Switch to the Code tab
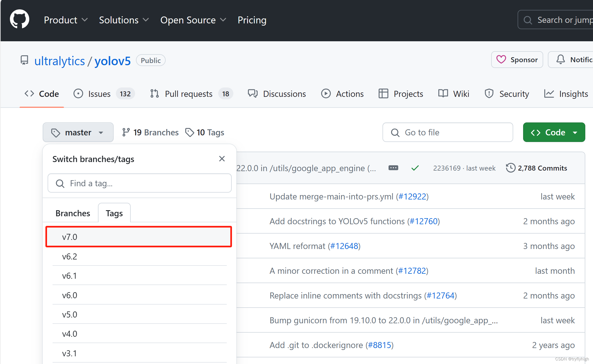Viewport: 593px width, 364px height. pyautogui.click(x=42, y=94)
